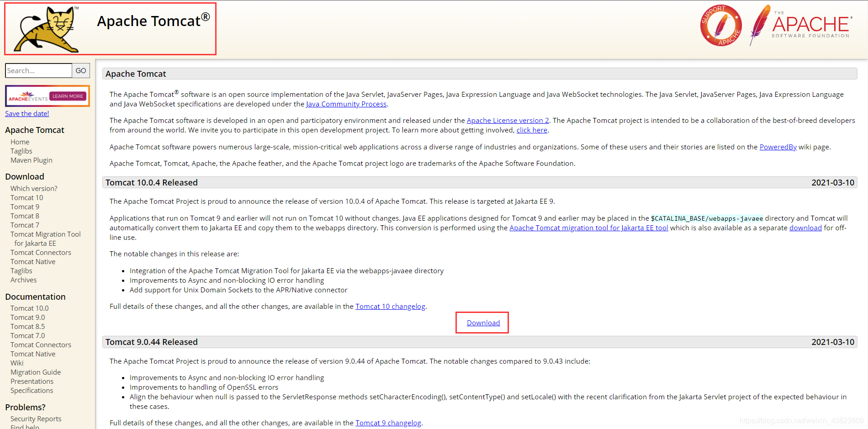Open Tomcat Native under Download section
Viewport: 868px width, 429px height.
click(x=33, y=262)
